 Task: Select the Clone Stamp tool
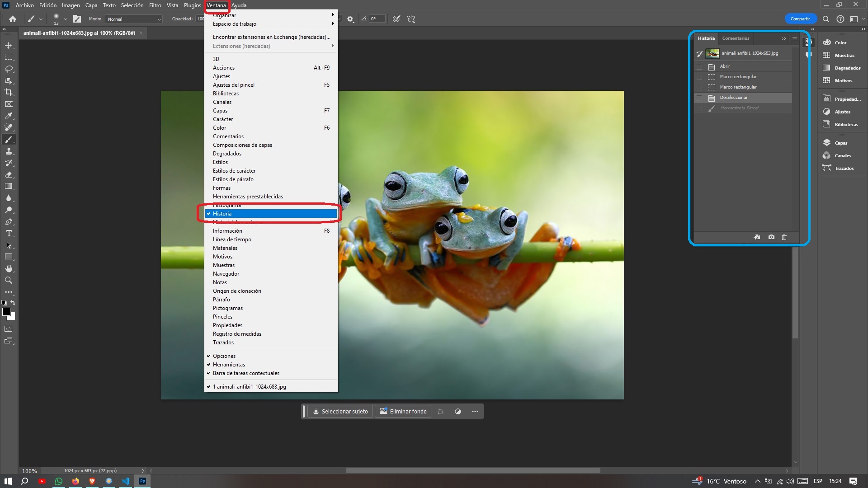tap(9, 151)
